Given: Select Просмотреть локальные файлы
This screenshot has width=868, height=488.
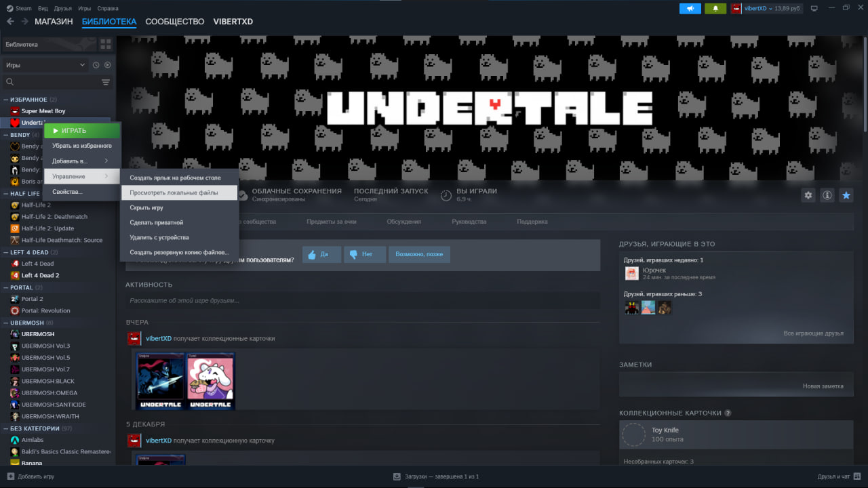Looking at the screenshot, I should (179, 192).
